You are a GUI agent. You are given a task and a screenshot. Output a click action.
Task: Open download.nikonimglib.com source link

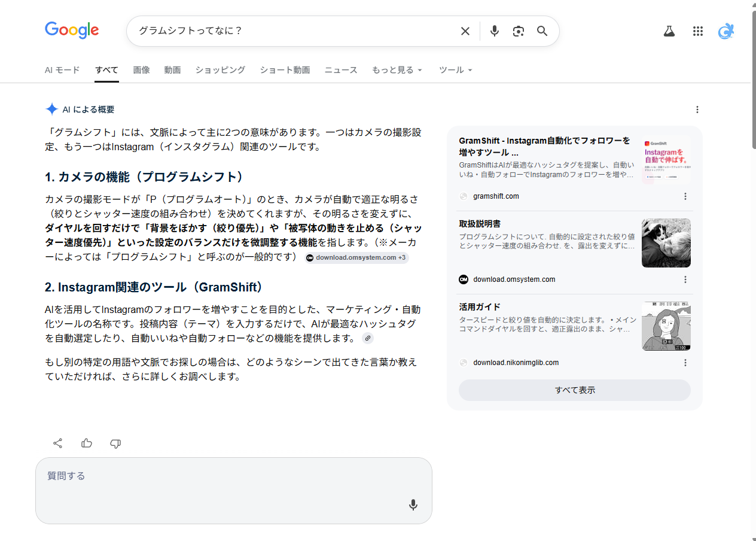point(516,363)
